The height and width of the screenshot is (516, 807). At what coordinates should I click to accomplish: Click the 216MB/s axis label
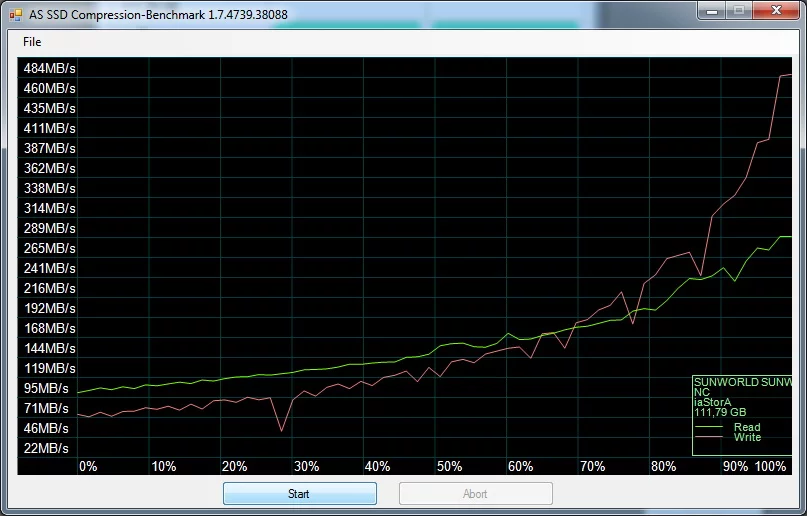[49, 288]
